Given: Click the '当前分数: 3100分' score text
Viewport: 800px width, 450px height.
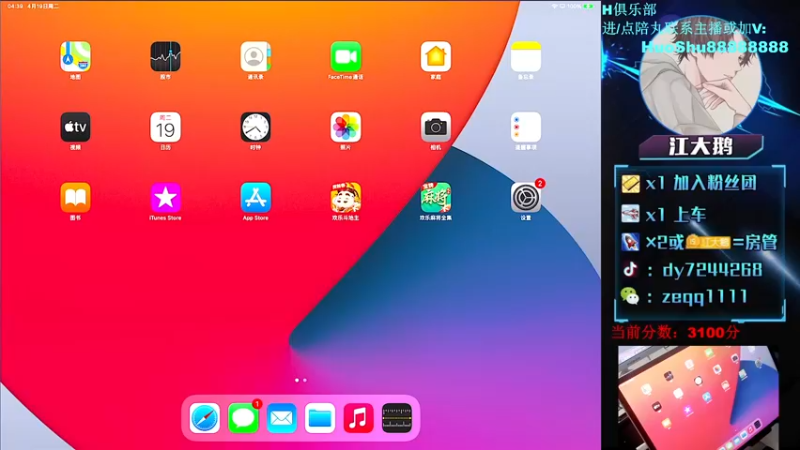Looking at the screenshot, I should pyautogui.click(x=676, y=333).
